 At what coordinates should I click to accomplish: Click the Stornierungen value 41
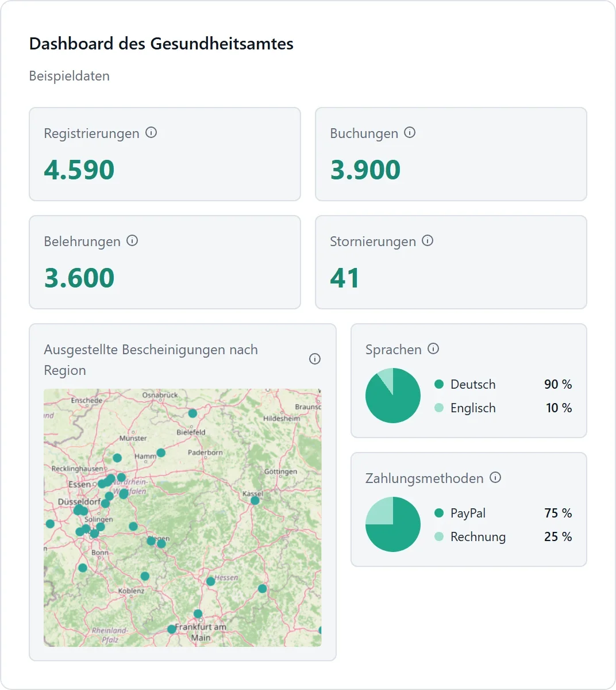[345, 278]
